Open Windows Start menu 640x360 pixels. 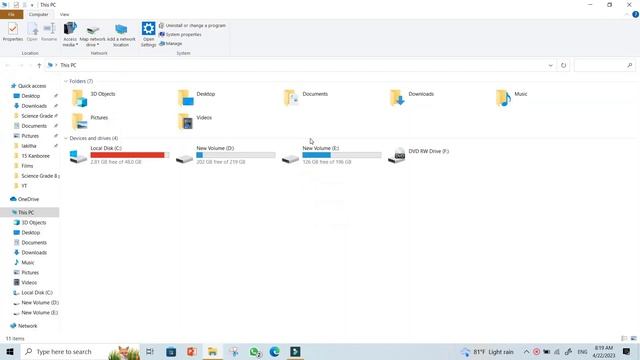click(10, 351)
